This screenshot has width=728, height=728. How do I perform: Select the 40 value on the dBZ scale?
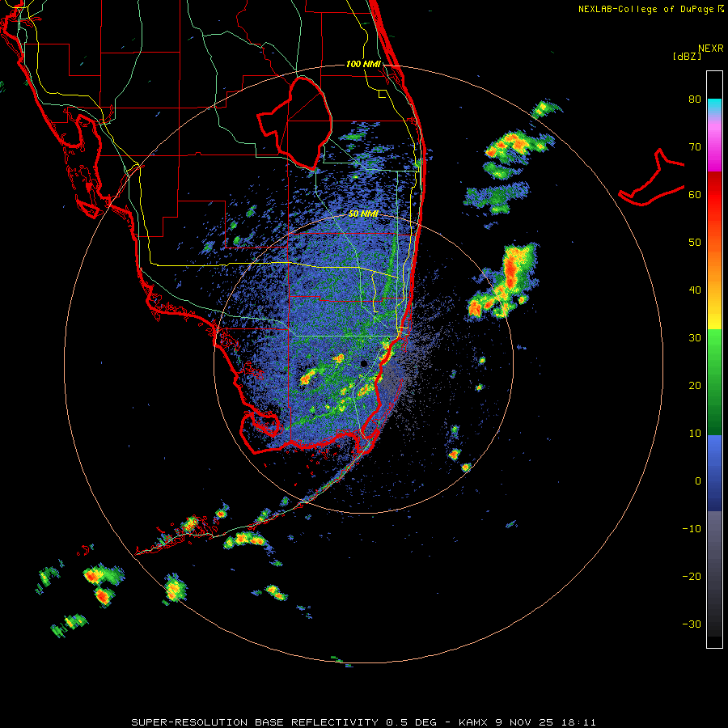click(695, 290)
